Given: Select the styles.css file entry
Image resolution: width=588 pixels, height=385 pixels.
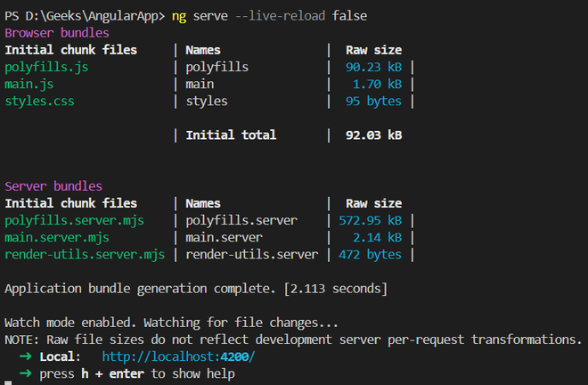Looking at the screenshot, I should pyautogui.click(x=39, y=101).
